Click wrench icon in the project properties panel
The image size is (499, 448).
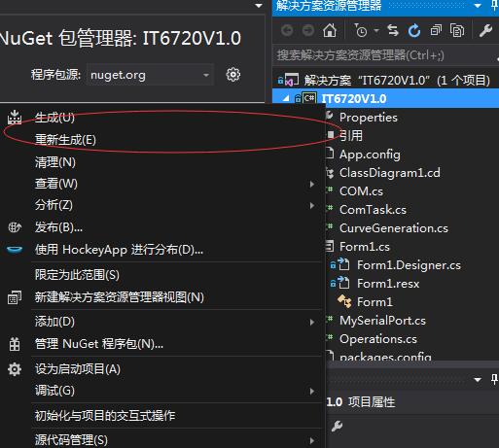[337, 426]
